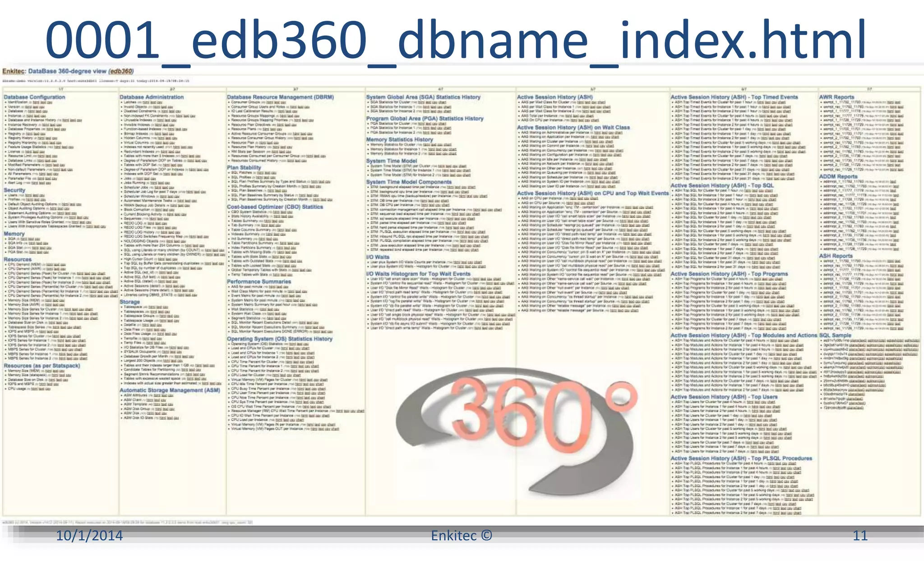Viewport: 924px width, 561px height.
Task: Select the Database Administration heading
Action: click(152, 97)
